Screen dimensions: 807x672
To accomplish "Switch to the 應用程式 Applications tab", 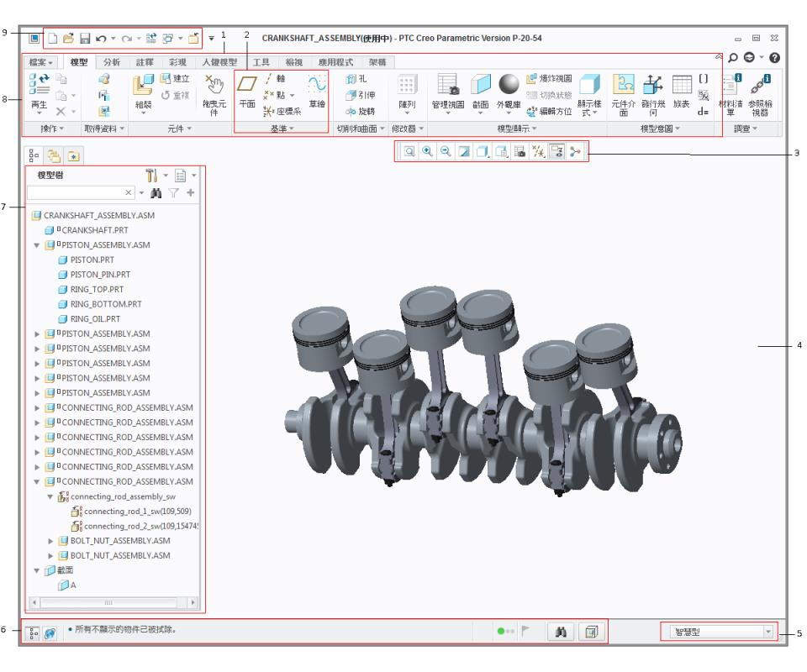I will [335, 62].
